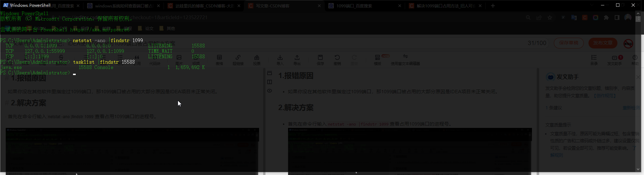Screen dimensions: 644x175
Task: Click the Windows PowerShell title bar icon
Action: 6,5
